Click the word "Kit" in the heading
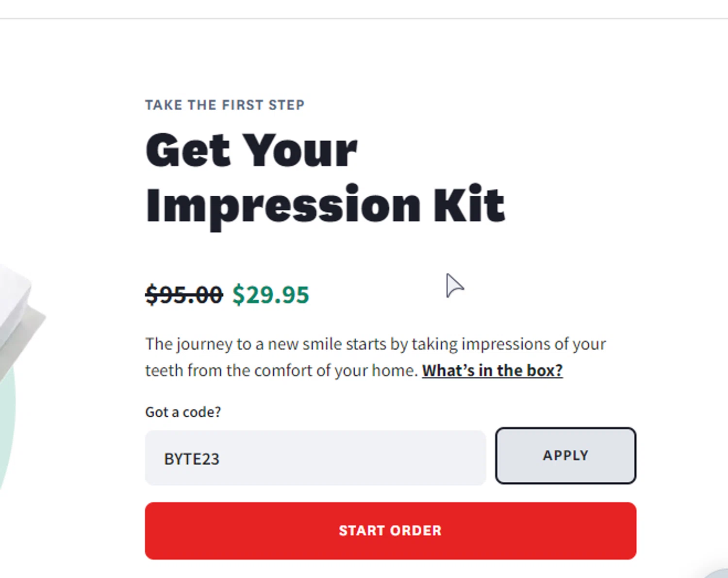Viewport: 728px width, 578px height. click(x=469, y=204)
